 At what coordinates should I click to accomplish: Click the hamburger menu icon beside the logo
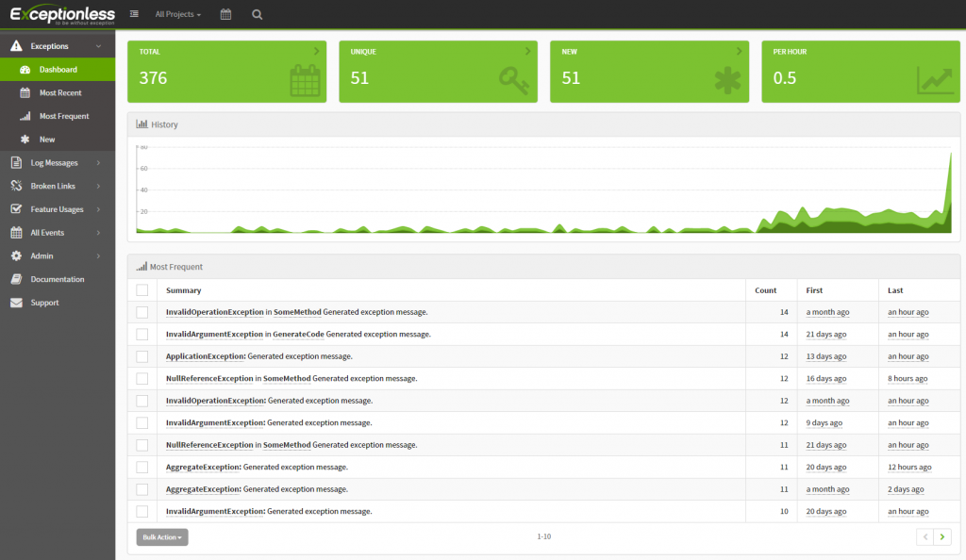[x=133, y=14]
